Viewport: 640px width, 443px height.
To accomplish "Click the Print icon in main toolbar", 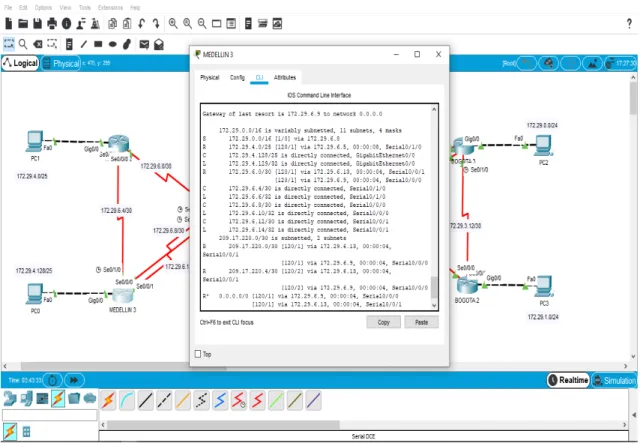I will [x=52, y=24].
